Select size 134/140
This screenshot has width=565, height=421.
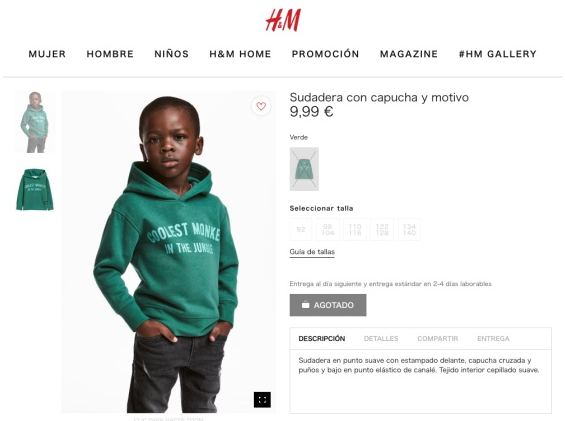tap(409, 230)
